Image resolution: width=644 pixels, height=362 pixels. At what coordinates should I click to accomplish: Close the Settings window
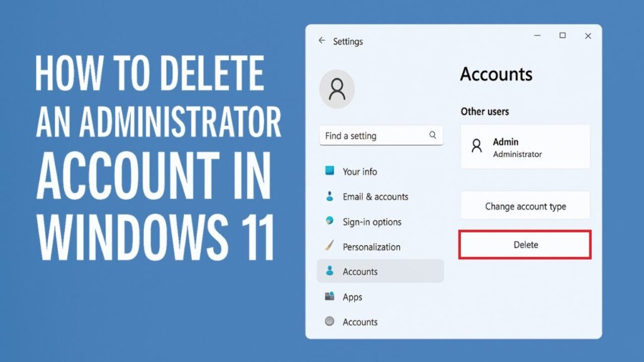pyautogui.click(x=588, y=36)
